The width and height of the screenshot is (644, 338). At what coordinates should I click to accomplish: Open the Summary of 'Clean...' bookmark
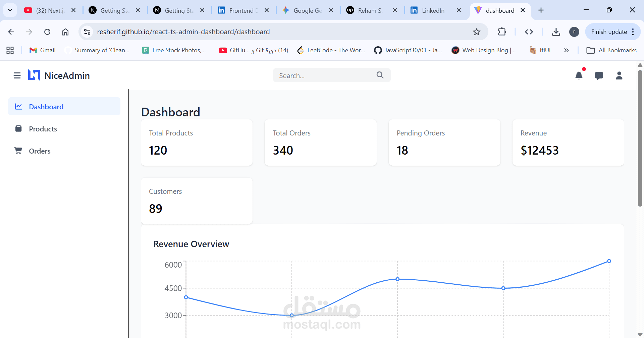tap(97, 50)
